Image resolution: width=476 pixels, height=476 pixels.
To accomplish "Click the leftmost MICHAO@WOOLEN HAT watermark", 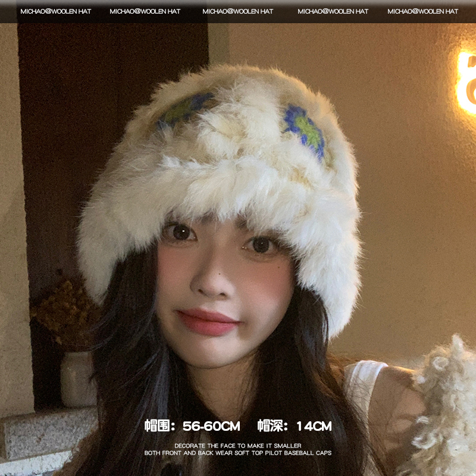I will click(56, 11).
